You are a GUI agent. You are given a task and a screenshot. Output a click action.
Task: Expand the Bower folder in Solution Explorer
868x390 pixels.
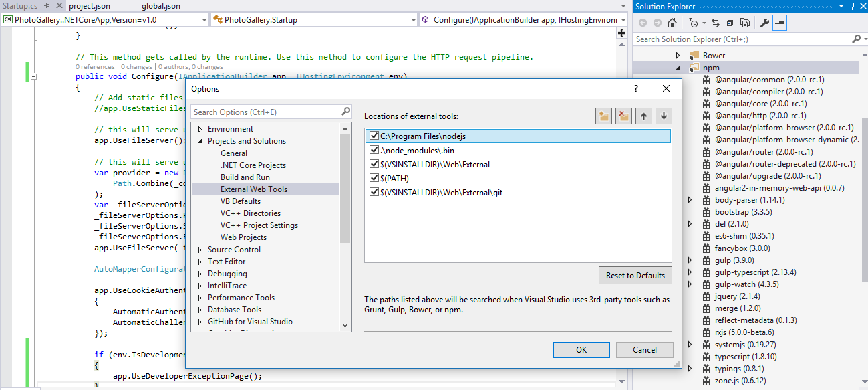coord(678,56)
